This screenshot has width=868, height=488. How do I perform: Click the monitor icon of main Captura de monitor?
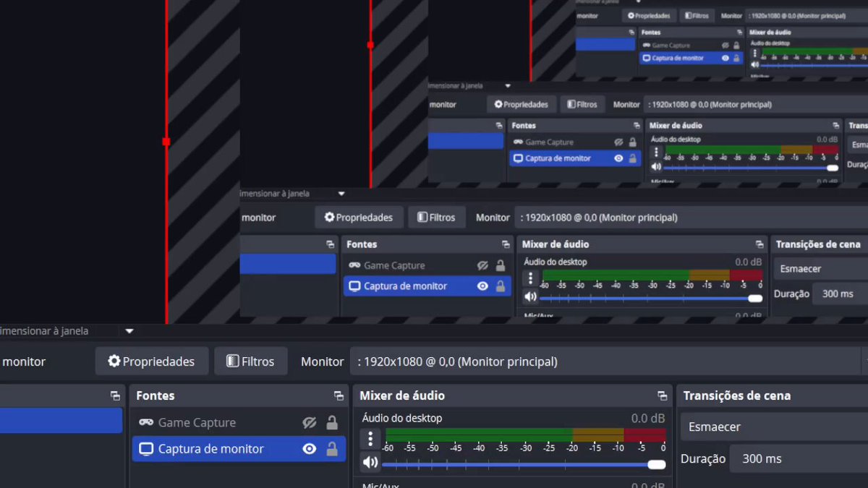pyautogui.click(x=146, y=449)
